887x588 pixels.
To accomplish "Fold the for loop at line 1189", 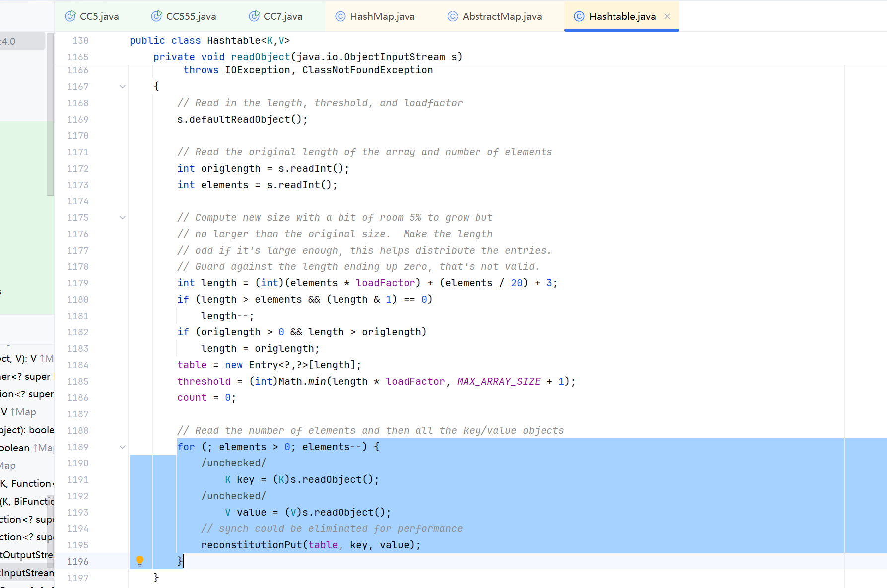I will (122, 447).
